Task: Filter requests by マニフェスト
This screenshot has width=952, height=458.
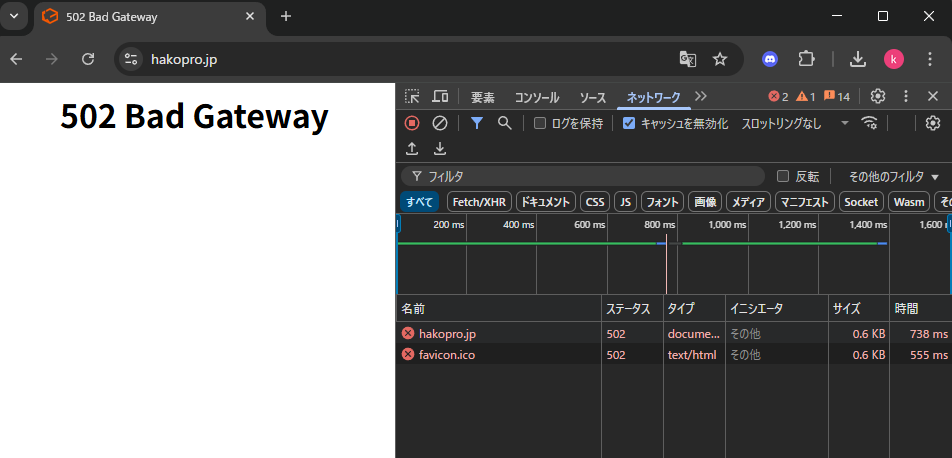Action: coord(804,202)
